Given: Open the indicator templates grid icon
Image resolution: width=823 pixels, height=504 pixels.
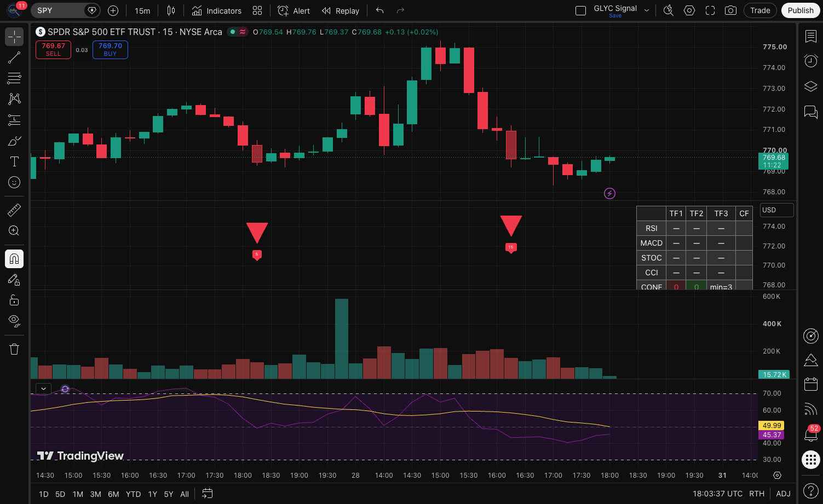Looking at the screenshot, I should (x=257, y=10).
